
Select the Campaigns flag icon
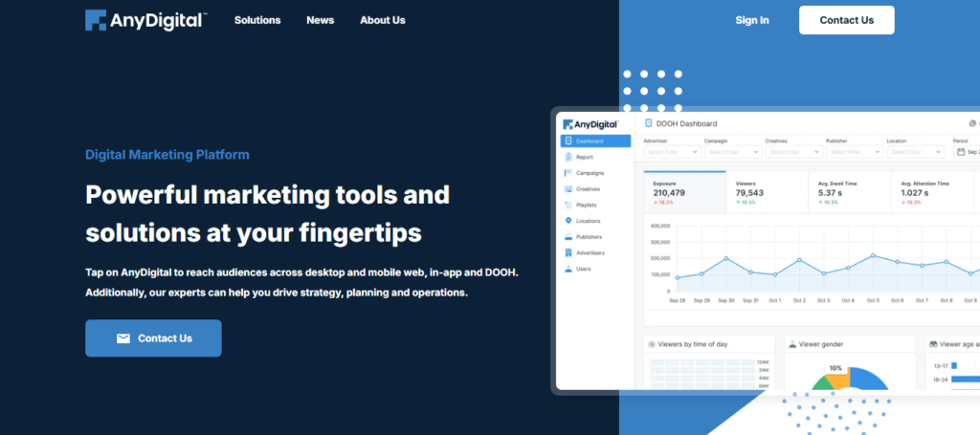click(x=568, y=173)
